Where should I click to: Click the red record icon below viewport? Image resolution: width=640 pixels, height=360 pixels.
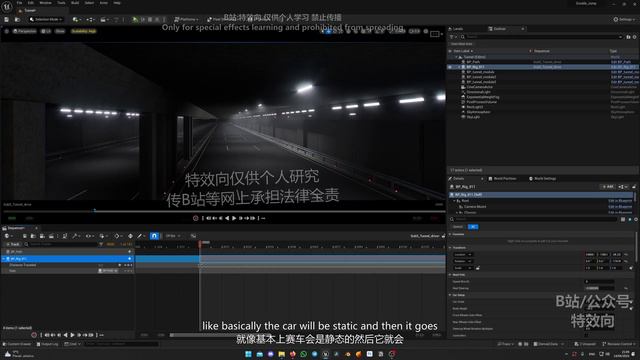tap(196, 218)
